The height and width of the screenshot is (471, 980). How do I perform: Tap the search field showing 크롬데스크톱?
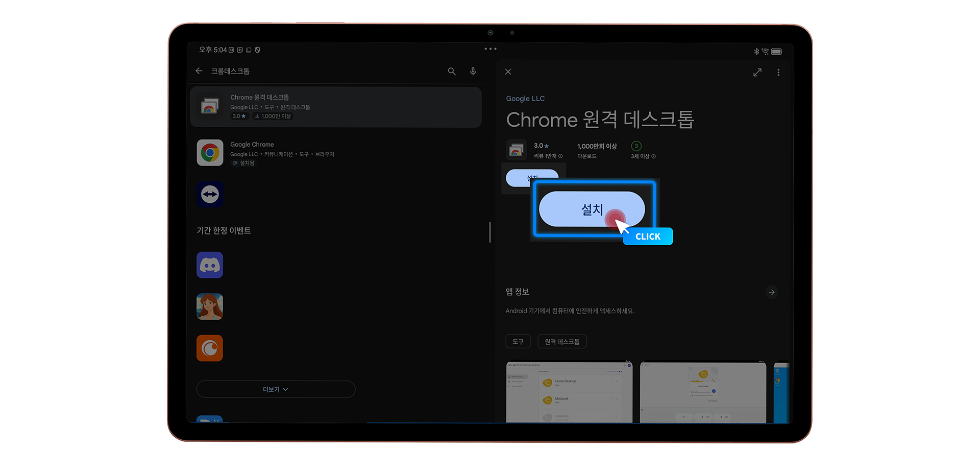click(x=231, y=71)
